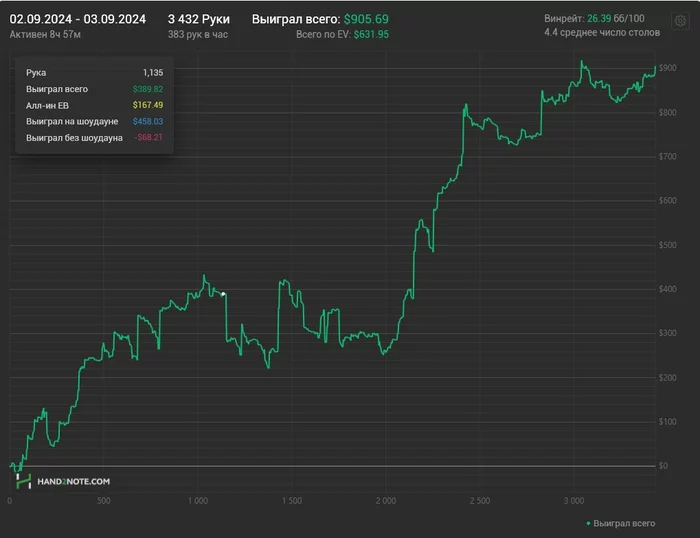Click the winrate value 26.39 бб/100
The image size is (700, 538).
616,18
